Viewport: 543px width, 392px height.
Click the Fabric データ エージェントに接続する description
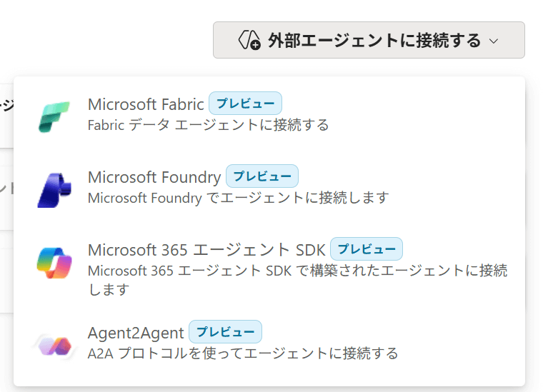(x=208, y=125)
